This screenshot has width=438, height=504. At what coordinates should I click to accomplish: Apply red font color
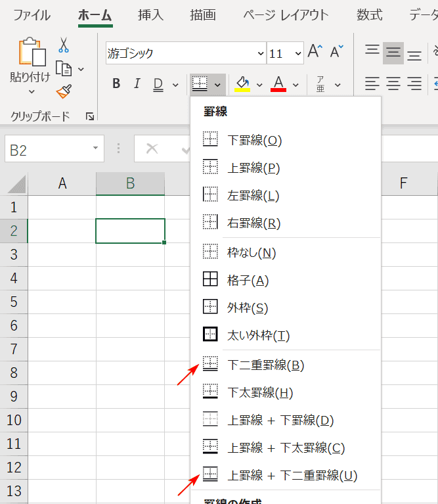click(x=278, y=84)
